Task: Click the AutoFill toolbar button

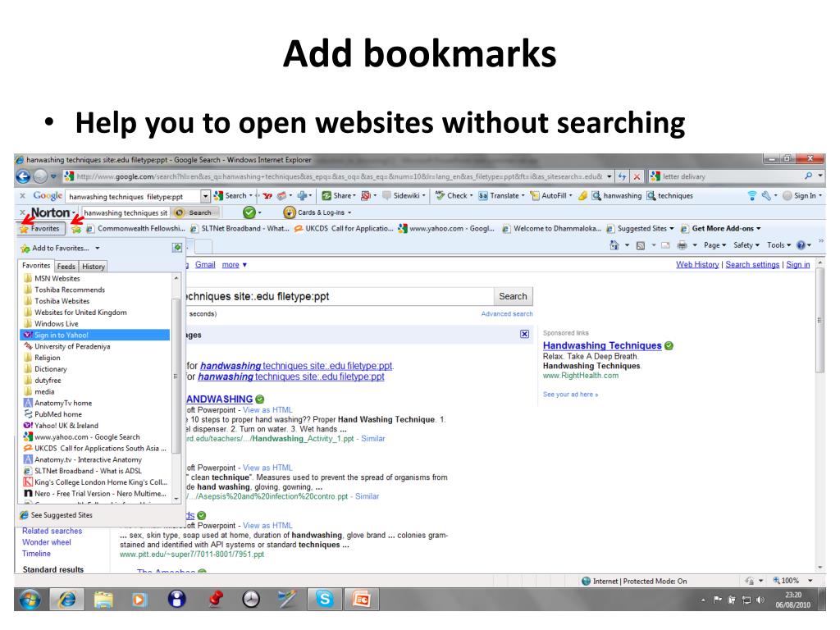Action: pos(551,196)
